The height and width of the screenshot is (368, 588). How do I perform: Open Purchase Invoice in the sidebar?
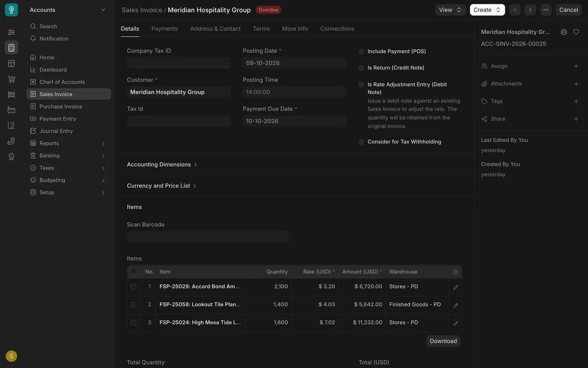point(68,106)
